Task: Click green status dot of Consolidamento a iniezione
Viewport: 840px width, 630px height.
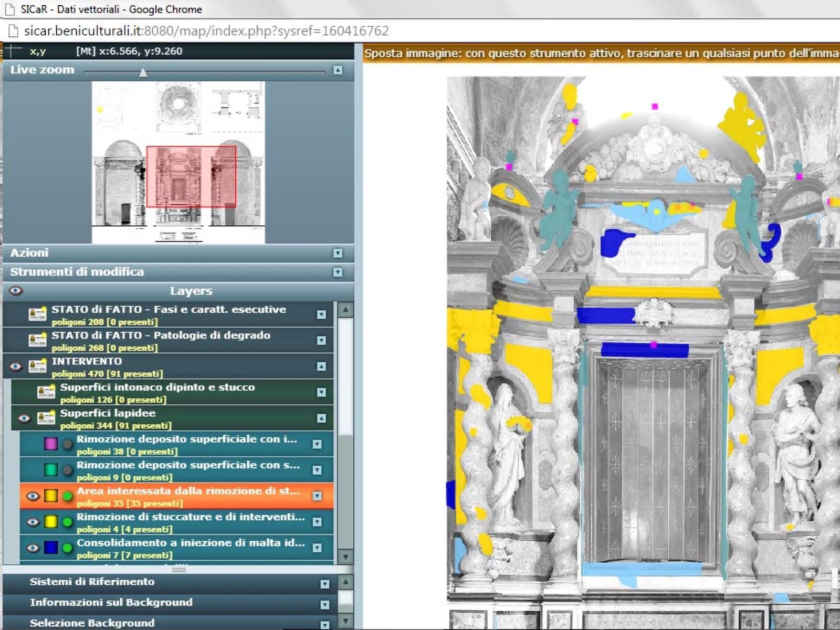Action: [x=67, y=548]
